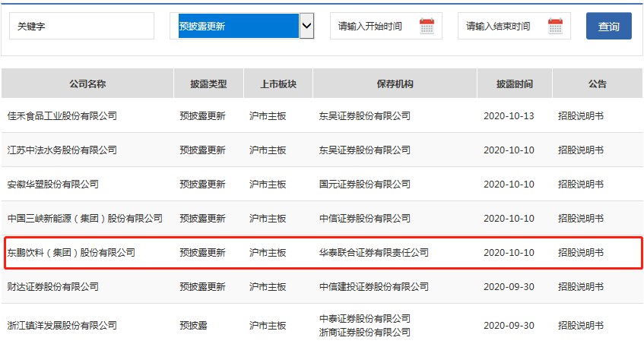The image size is (644, 347).
Task: Open 招股说明书 for 财达证券股份有限公司
Action: coord(581,287)
